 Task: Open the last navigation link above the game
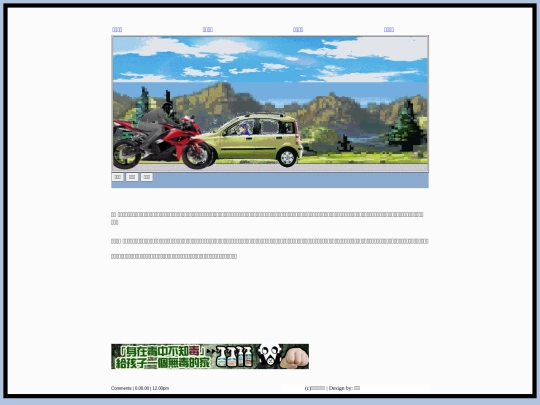(389, 30)
